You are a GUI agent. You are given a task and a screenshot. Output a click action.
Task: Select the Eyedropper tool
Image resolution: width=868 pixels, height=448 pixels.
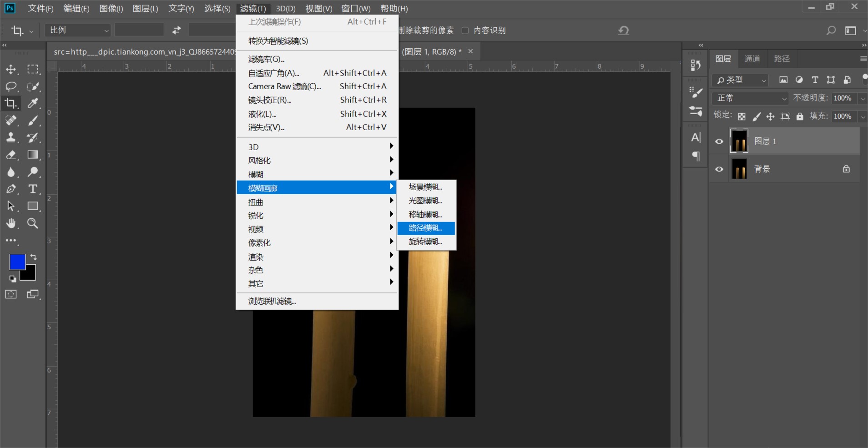tap(32, 103)
